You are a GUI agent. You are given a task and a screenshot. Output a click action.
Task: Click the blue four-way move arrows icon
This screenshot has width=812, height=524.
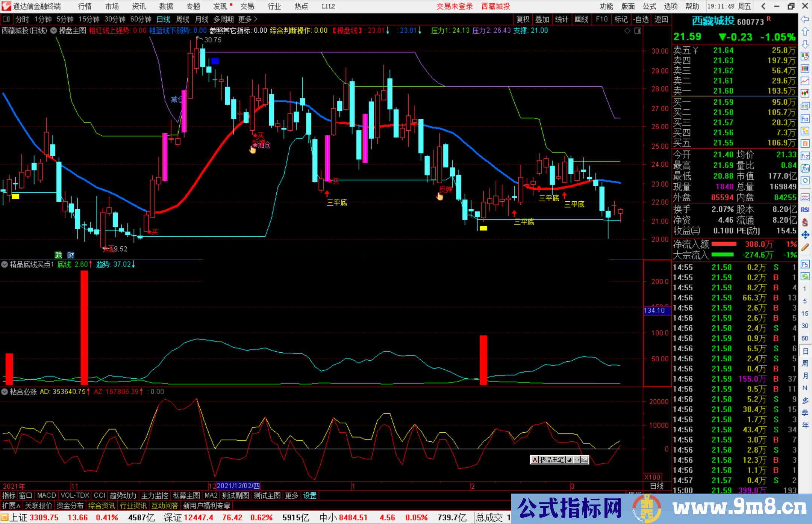pyautogui.click(x=805, y=235)
